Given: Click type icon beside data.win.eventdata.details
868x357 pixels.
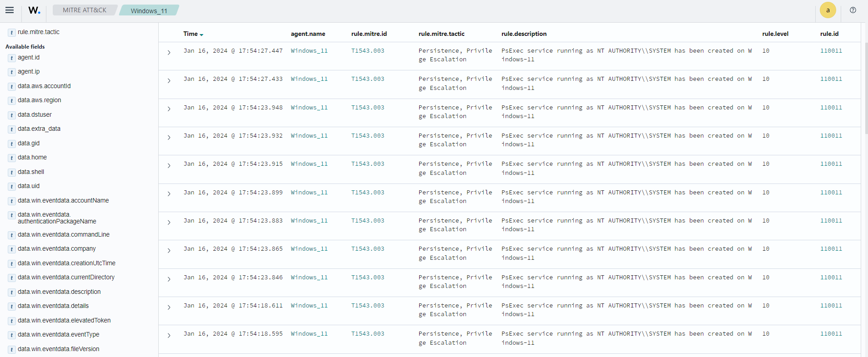Looking at the screenshot, I should point(12,306).
